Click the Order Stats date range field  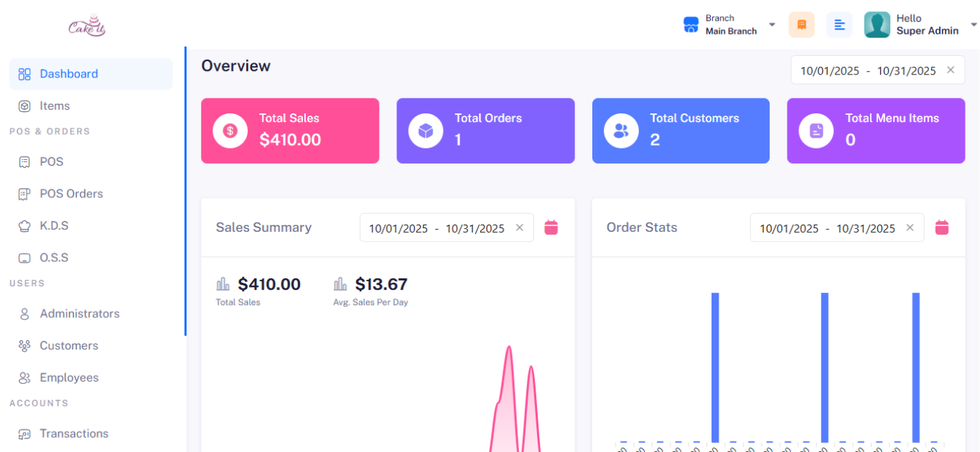click(x=827, y=228)
